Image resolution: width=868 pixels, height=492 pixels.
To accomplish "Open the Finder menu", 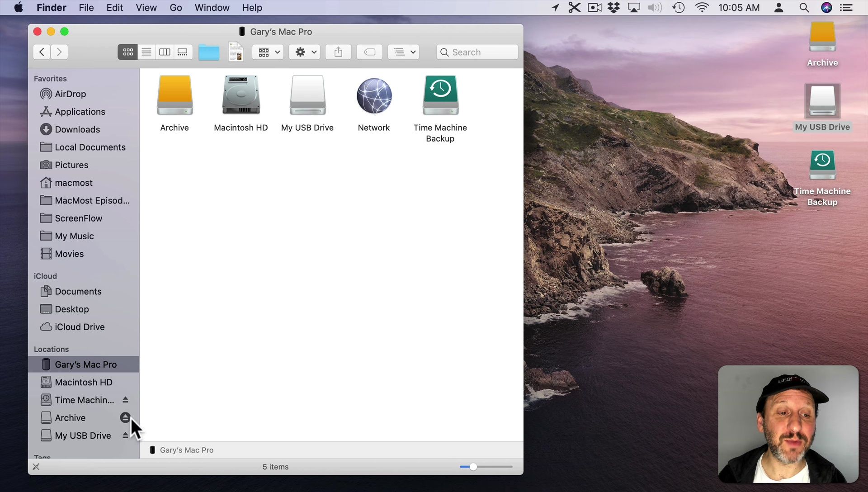I will [x=51, y=8].
